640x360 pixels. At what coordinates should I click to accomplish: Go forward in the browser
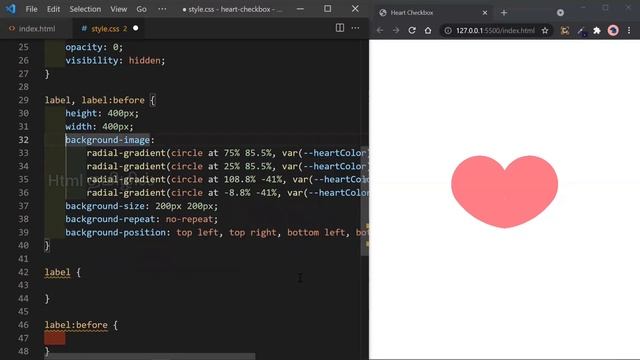click(396, 30)
